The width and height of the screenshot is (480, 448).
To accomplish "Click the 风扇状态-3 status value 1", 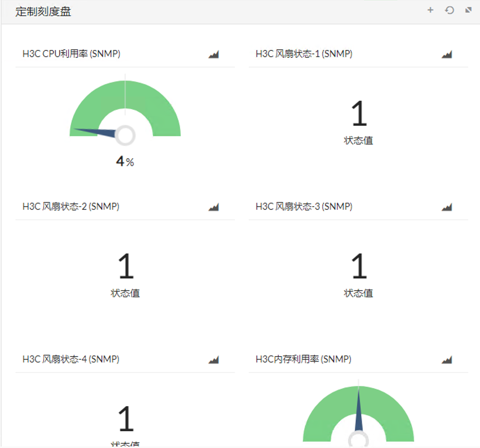I will [359, 266].
